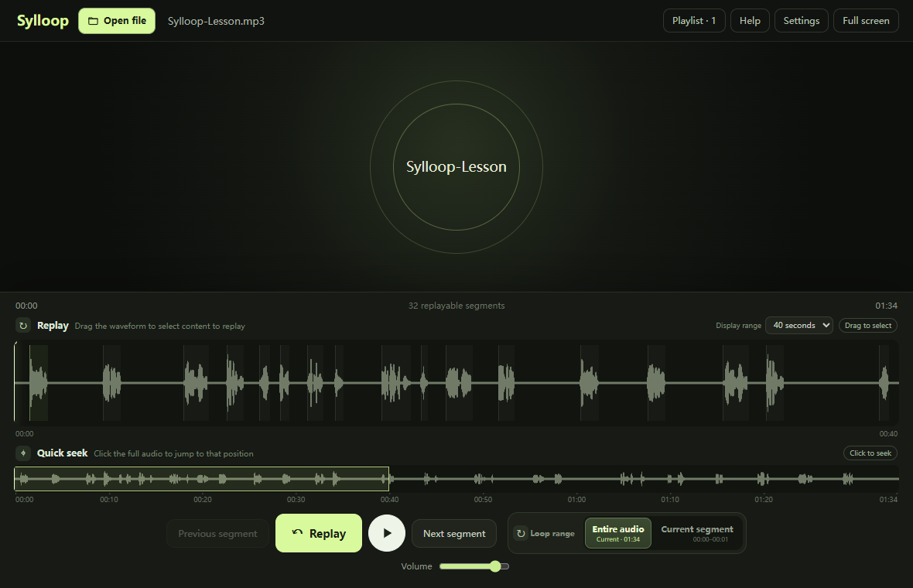
Task: Open the Help dialog
Action: coord(750,21)
